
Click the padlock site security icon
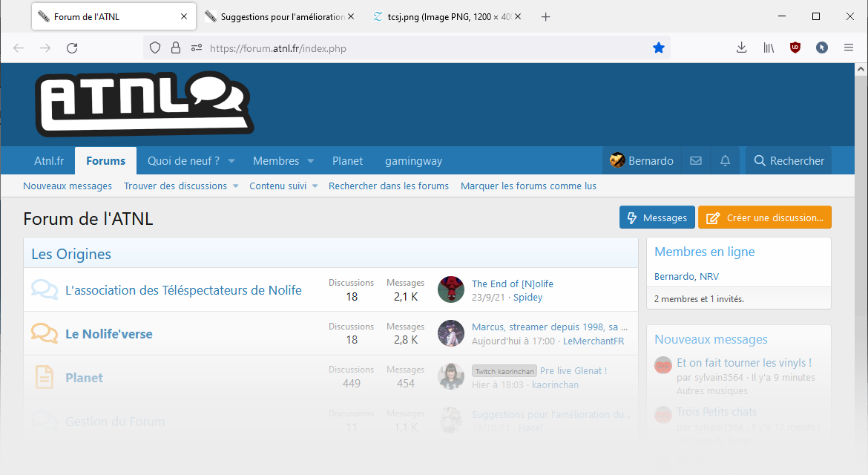176,48
